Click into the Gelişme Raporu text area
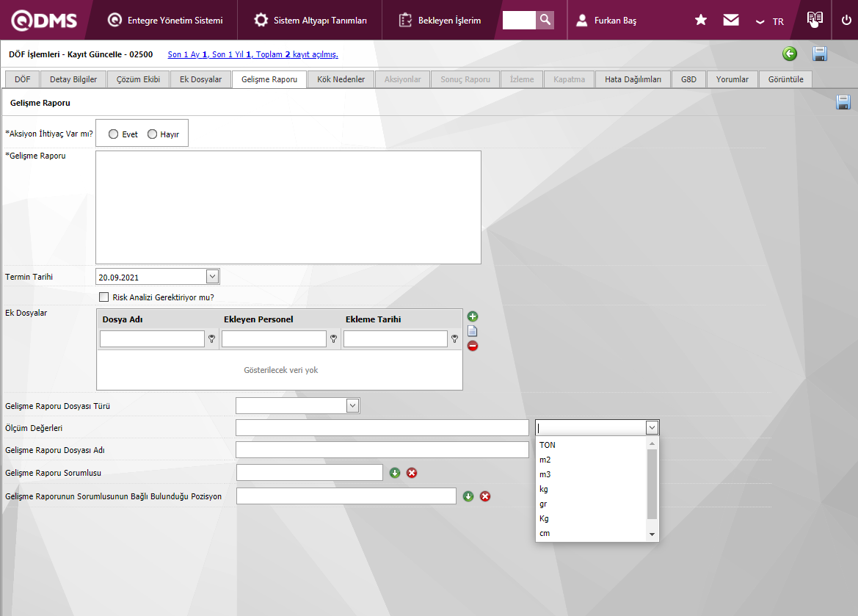This screenshot has height=616, width=858. tap(288, 207)
